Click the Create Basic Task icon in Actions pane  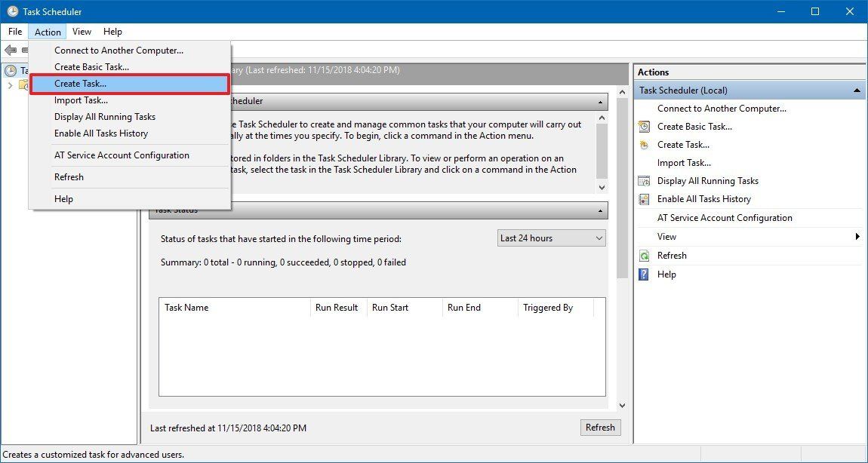point(644,126)
